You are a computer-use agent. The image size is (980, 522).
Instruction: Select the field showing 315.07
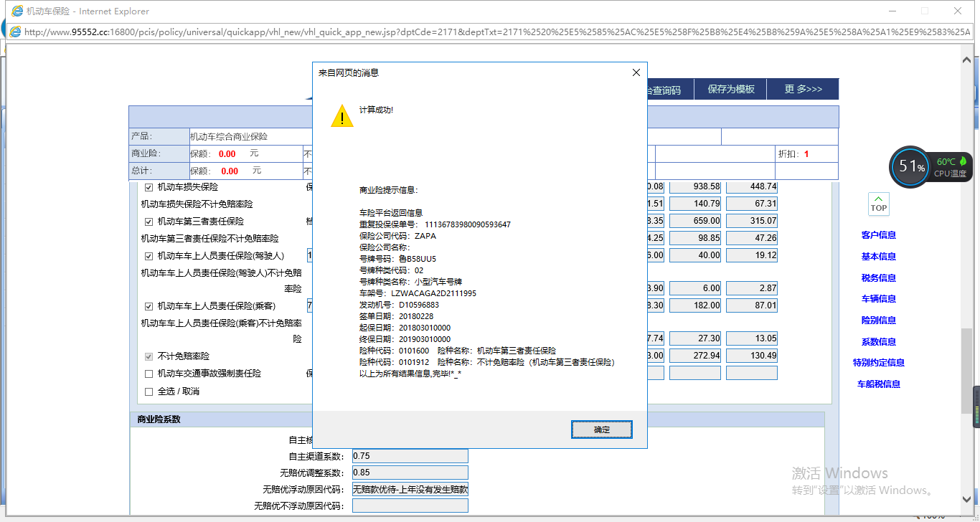point(752,221)
